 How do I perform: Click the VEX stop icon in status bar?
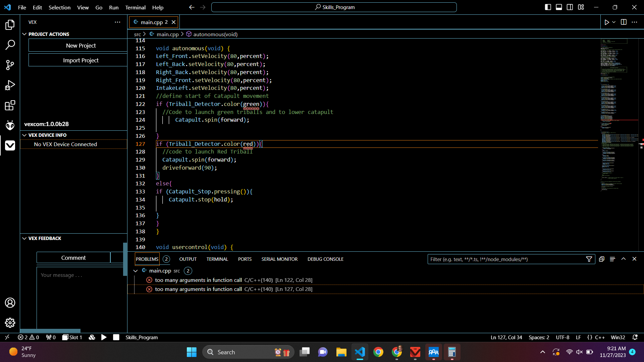point(116,338)
